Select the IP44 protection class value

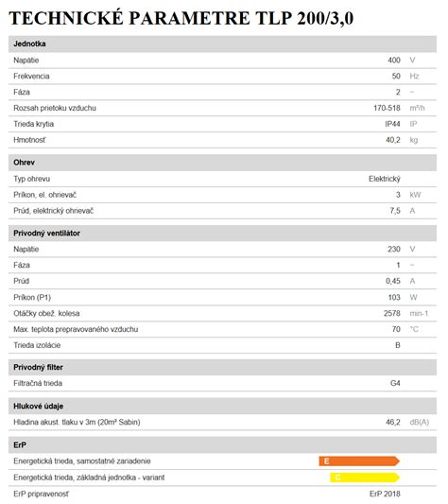pyautogui.click(x=393, y=124)
